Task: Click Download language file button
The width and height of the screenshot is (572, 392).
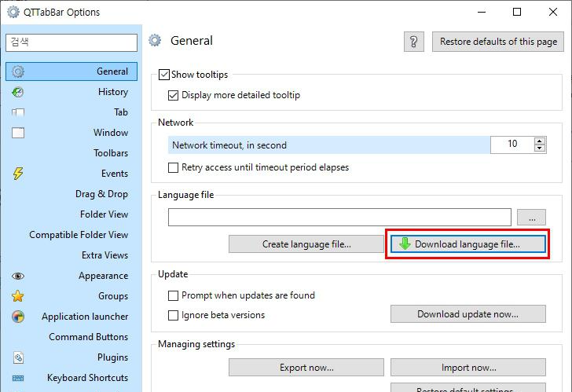Action: [x=468, y=244]
